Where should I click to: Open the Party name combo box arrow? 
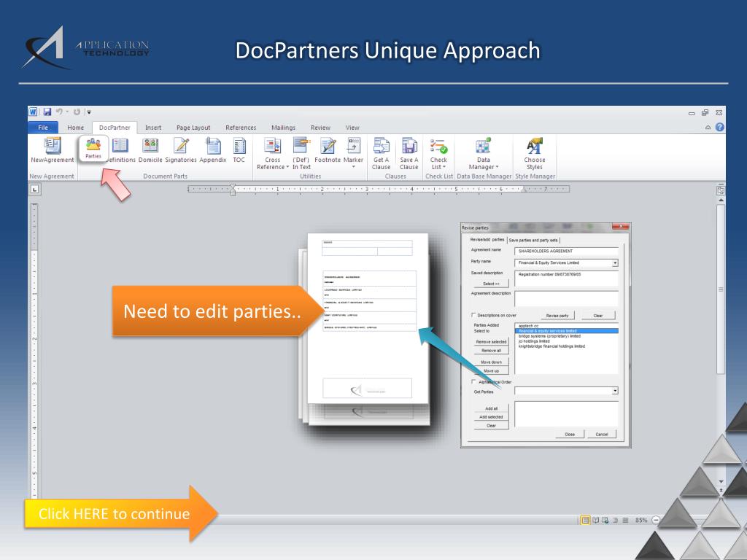click(x=615, y=262)
